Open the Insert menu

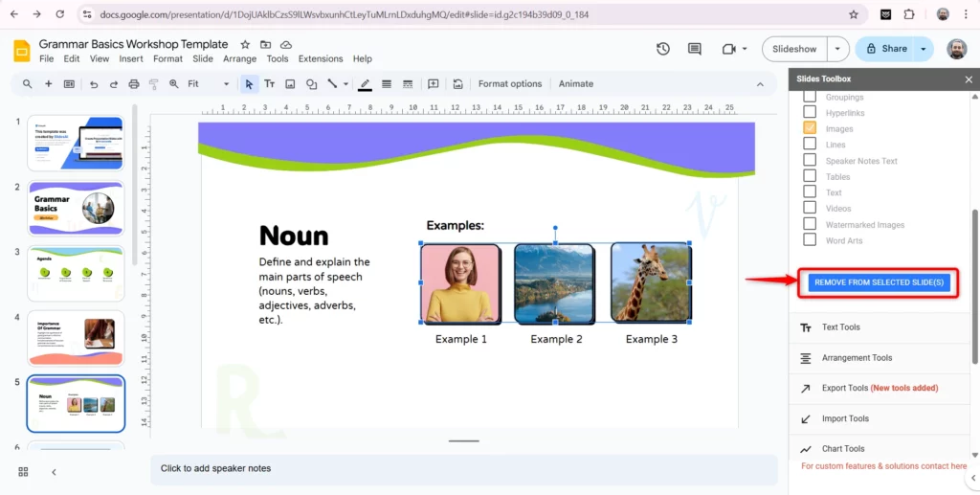(131, 58)
